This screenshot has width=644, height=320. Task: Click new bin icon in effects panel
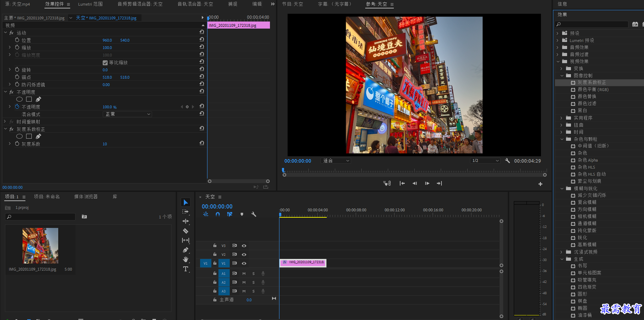pos(635,24)
